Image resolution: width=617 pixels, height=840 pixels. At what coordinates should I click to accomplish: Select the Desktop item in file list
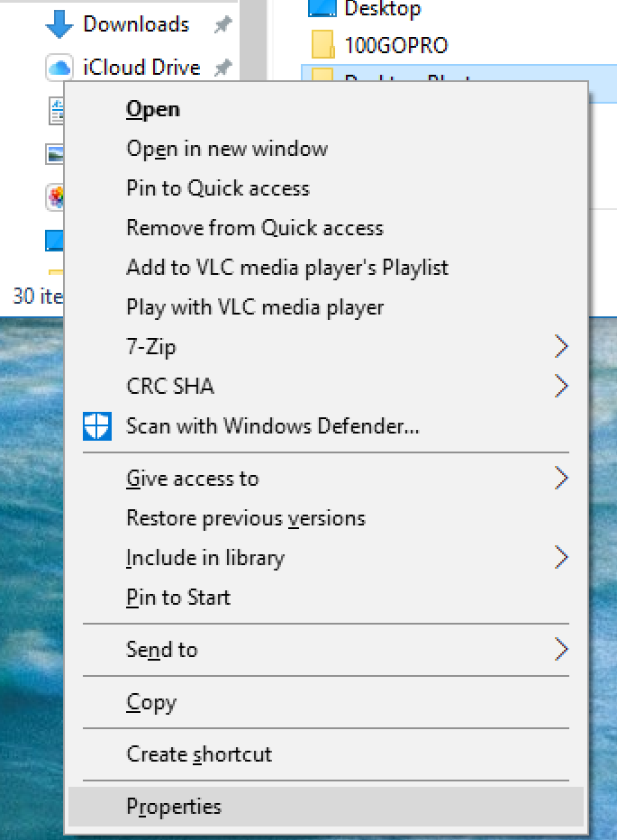coord(383,9)
